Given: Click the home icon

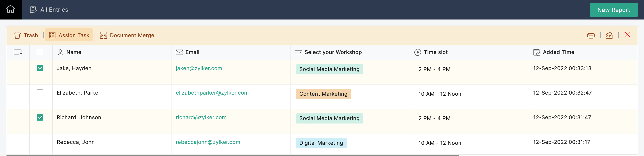Looking at the screenshot, I should [x=11, y=9].
